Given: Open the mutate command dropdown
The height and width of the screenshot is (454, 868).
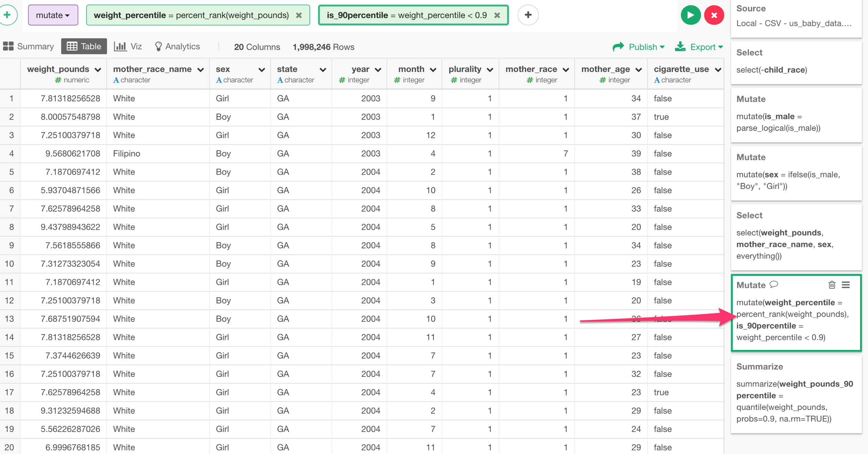Looking at the screenshot, I should (x=53, y=15).
